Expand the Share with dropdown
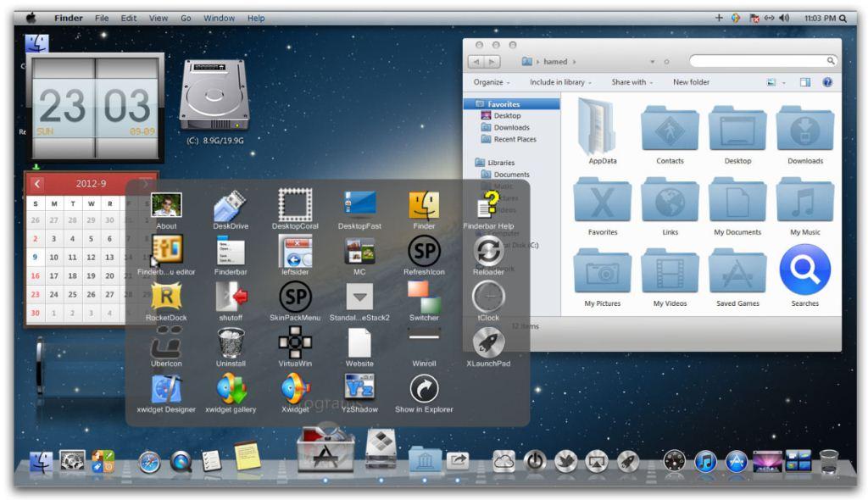The height and width of the screenshot is (500, 868). [x=631, y=81]
